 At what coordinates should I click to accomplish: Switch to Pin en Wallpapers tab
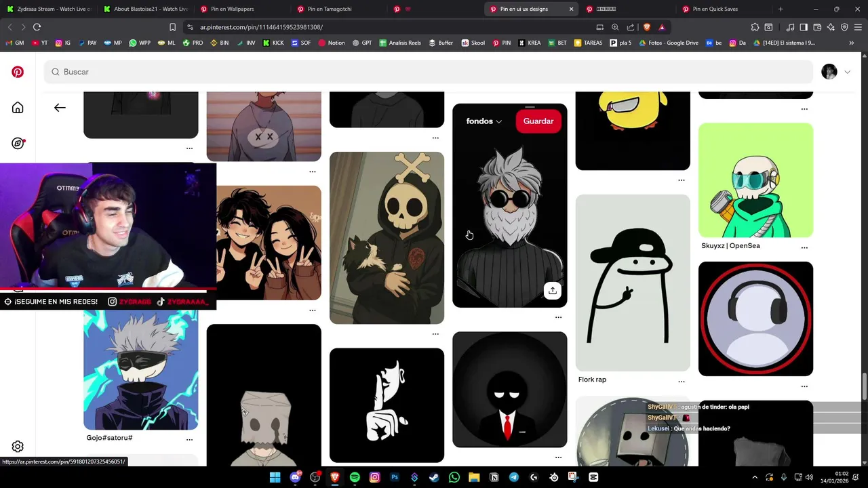tap(241, 9)
